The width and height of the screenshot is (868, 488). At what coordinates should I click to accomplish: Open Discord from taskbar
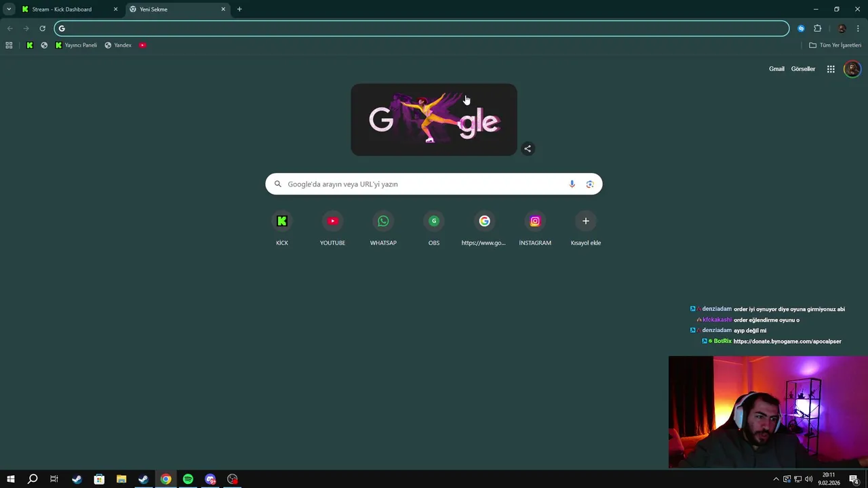[210, 479]
